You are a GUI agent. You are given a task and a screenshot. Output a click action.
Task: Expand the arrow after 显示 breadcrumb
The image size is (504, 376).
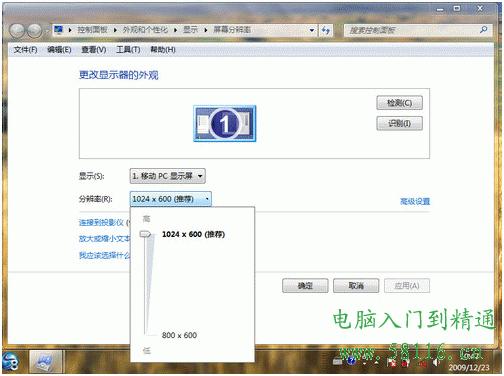click(x=206, y=30)
